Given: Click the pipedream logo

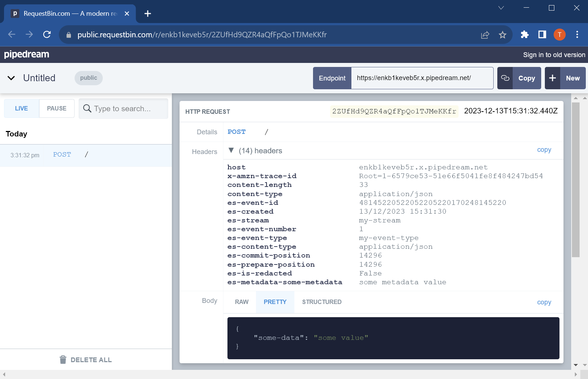Looking at the screenshot, I should click(x=26, y=55).
